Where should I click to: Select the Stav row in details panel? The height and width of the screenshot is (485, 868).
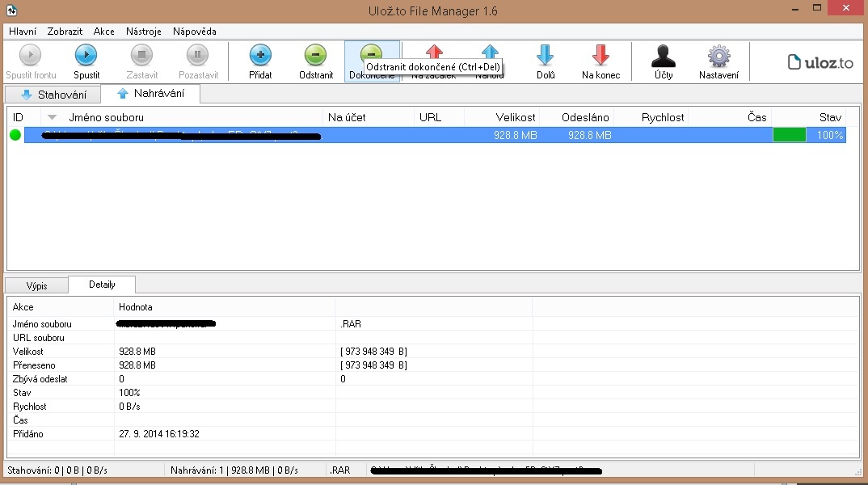pos(22,393)
